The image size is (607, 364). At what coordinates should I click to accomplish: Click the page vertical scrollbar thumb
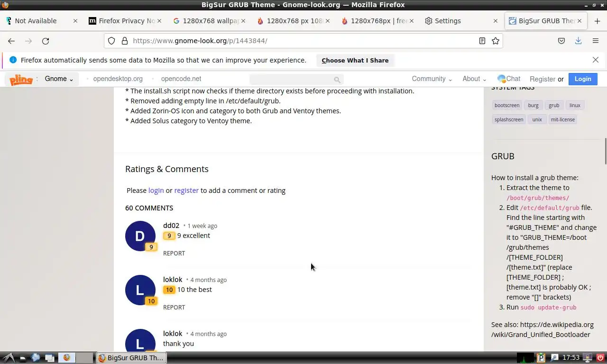pos(605,151)
